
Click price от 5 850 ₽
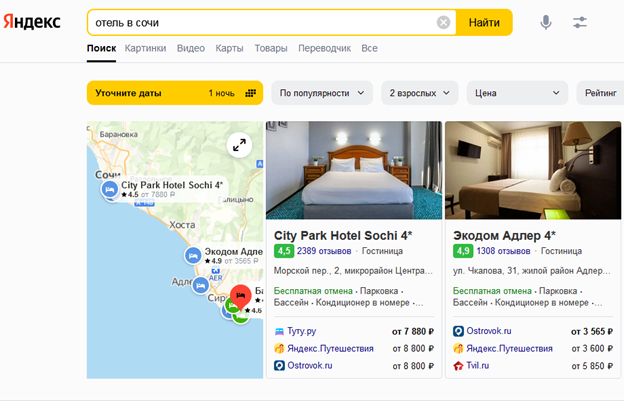592,366
